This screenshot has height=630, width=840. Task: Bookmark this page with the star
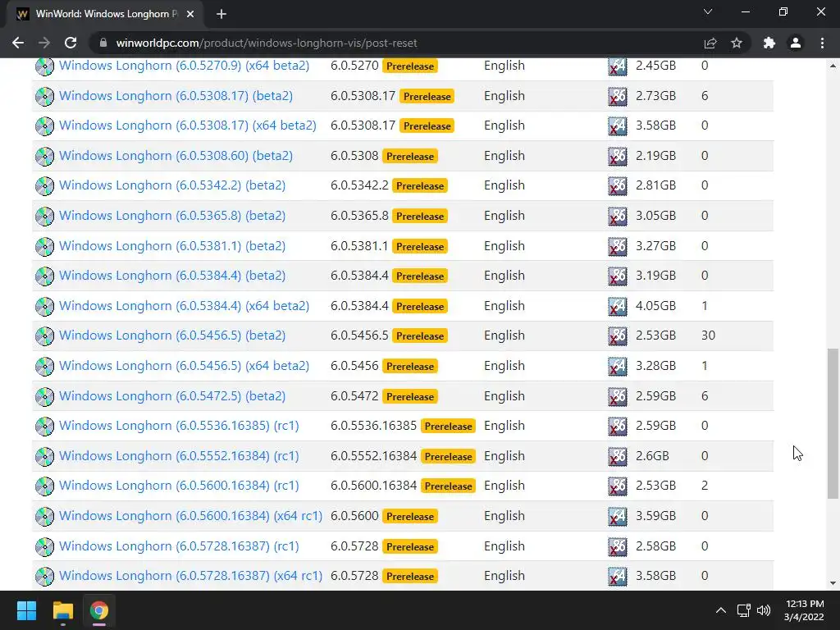(737, 43)
